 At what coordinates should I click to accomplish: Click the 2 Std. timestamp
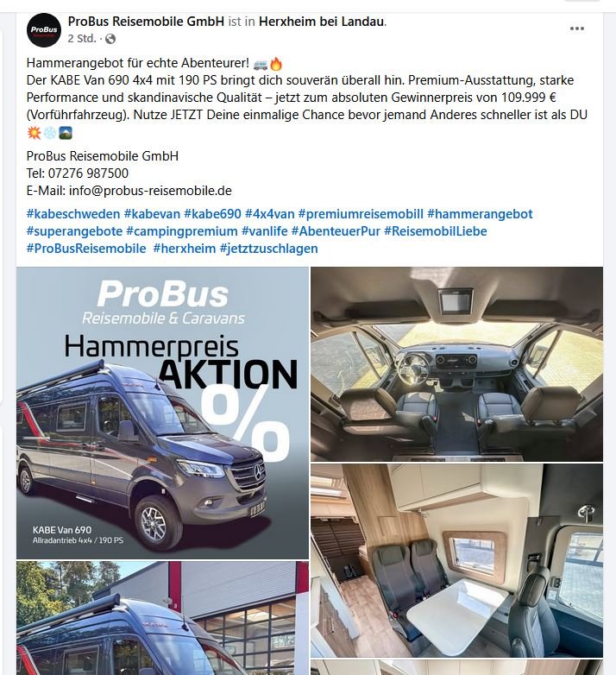click(x=82, y=39)
